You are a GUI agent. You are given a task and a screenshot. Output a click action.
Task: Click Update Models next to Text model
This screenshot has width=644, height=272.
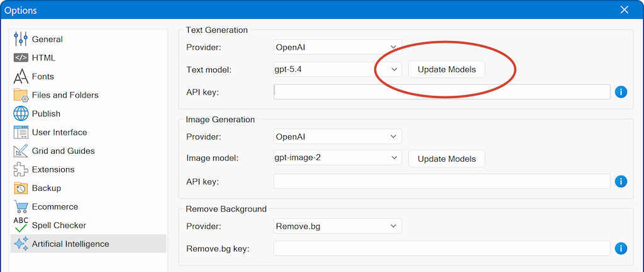pos(447,69)
